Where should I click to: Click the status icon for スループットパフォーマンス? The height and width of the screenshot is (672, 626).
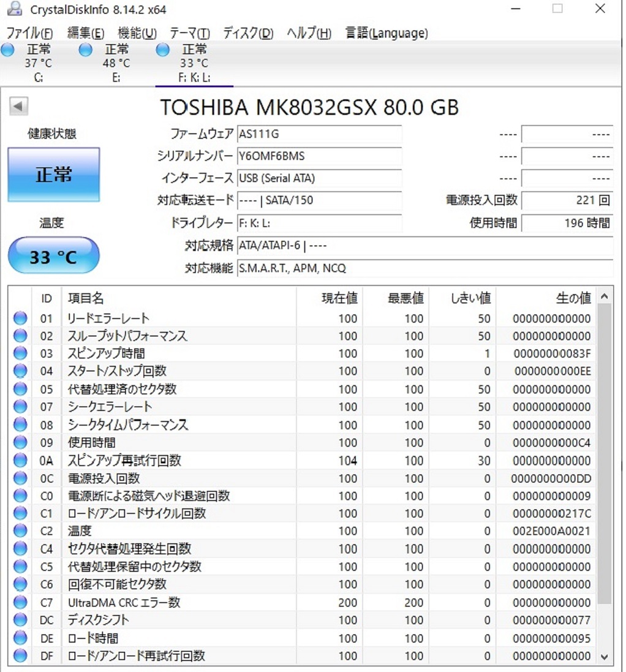coord(20,336)
